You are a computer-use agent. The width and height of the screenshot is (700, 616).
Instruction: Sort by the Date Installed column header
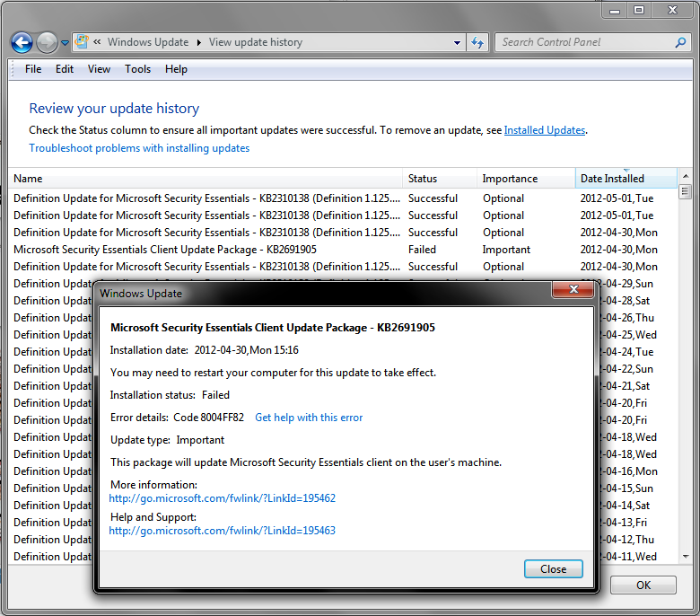coord(626,178)
